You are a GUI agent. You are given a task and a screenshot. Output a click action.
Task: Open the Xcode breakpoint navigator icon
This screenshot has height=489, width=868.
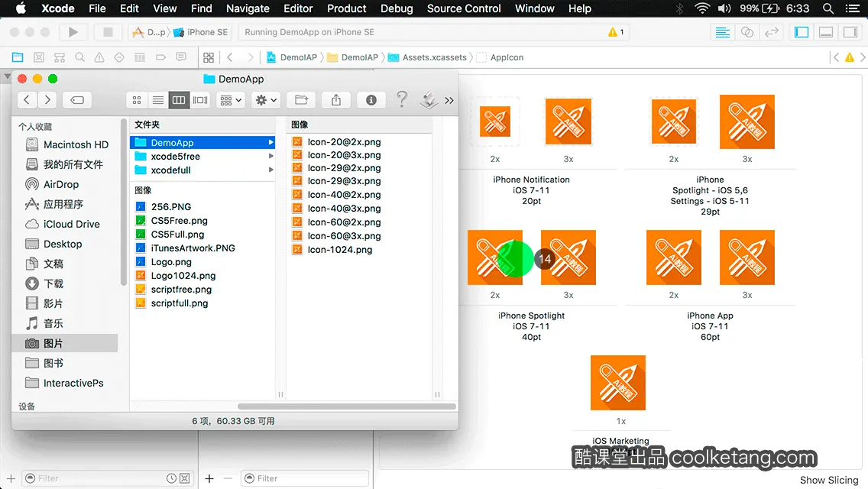(160, 57)
